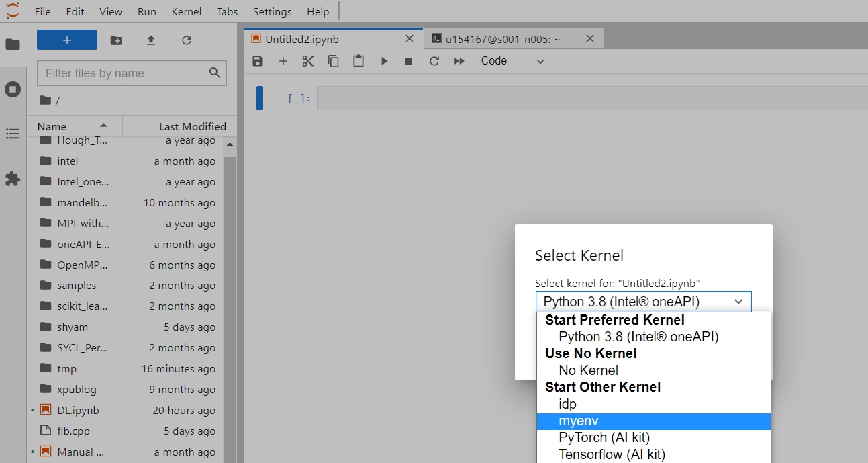Select the Hough_T... folder
This screenshot has width=868, height=463.
[126, 141]
